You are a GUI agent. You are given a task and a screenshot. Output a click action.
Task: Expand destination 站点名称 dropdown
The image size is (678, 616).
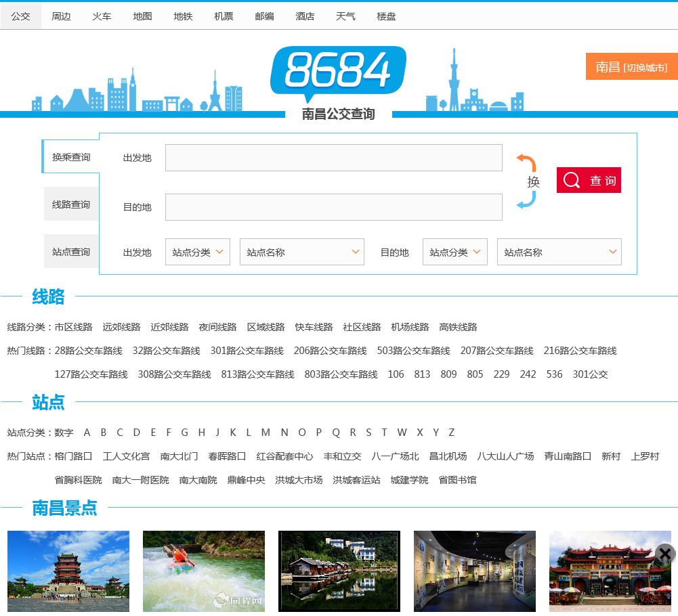click(559, 252)
